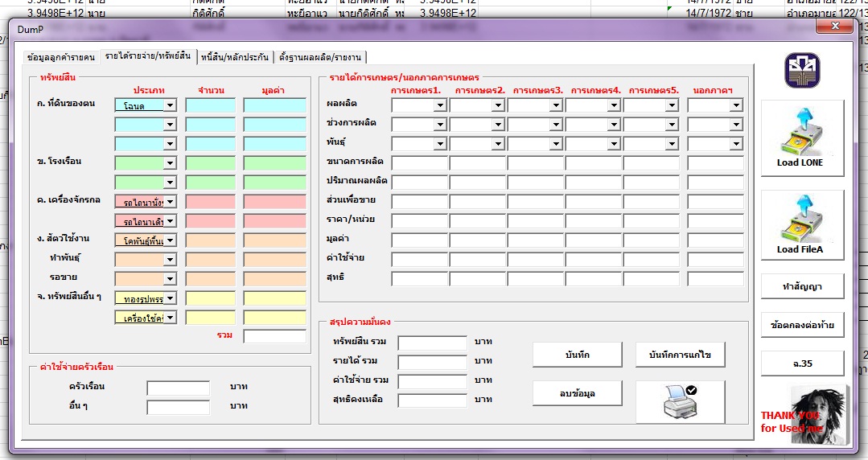
Task: Close the DumP dialog window
Action: 833,27
